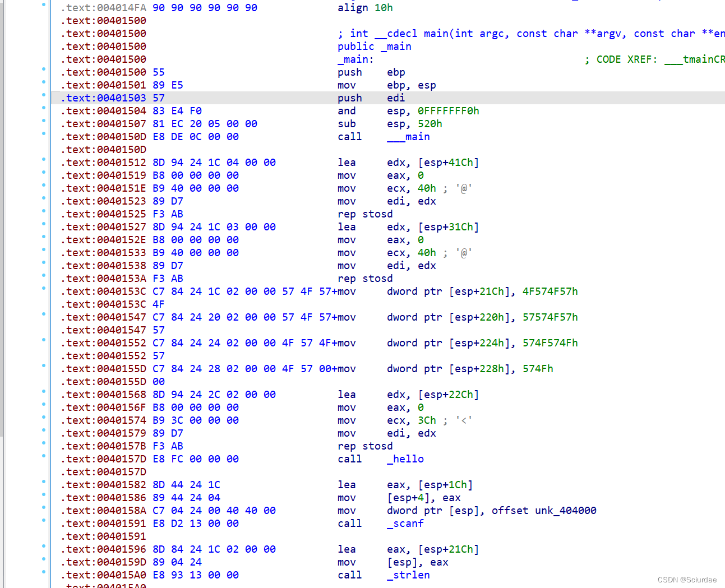This screenshot has height=588, width=725.
Task: Click the _scanf call target
Action: [405, 524]
